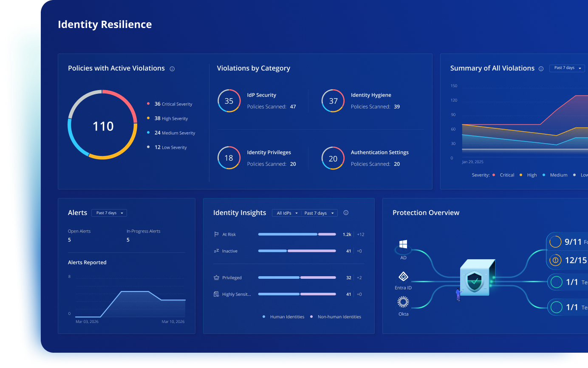Click the info icon in Identity Insights header
The width and height of the screenshot is (588, 368).
(346, 213)
